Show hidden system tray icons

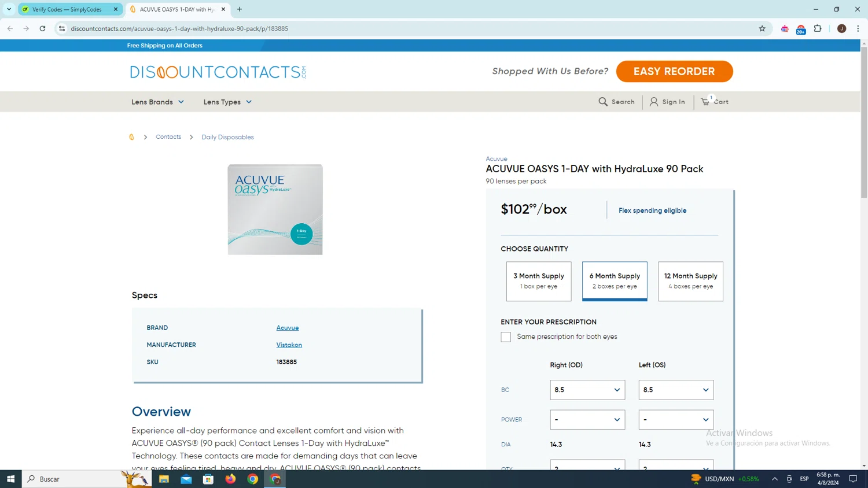click(775, 479)
